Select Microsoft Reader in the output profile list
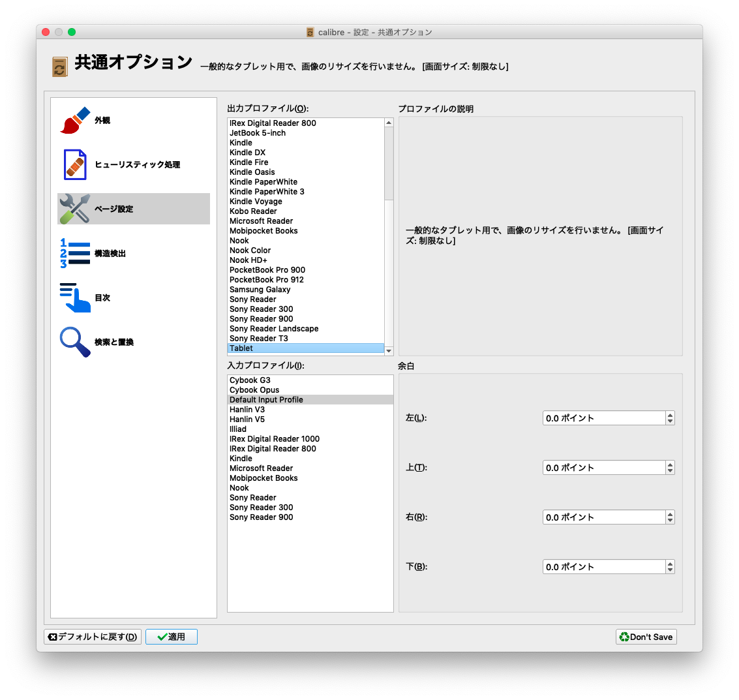Image resolution: width=739 pixels, height=700 pixels. 306,221
